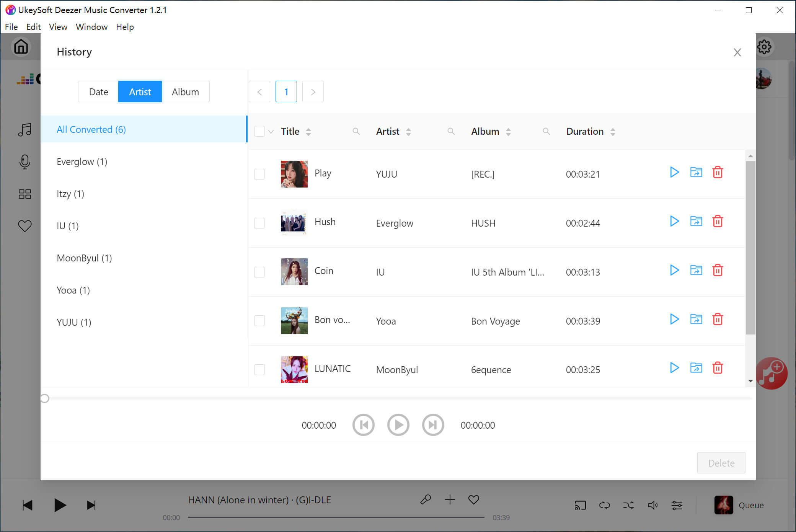Click the delete icon for 'Hush' by Everglow

tap(718, 222)
